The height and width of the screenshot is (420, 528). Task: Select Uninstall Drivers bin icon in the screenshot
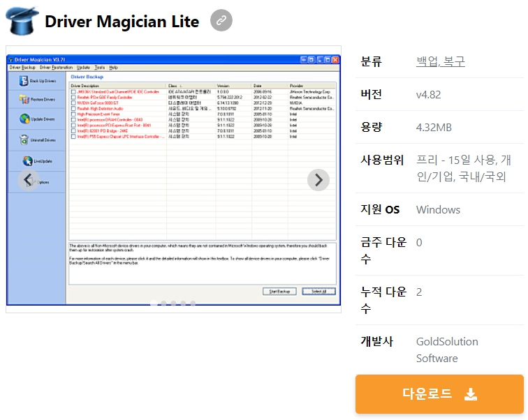(24, 140)
